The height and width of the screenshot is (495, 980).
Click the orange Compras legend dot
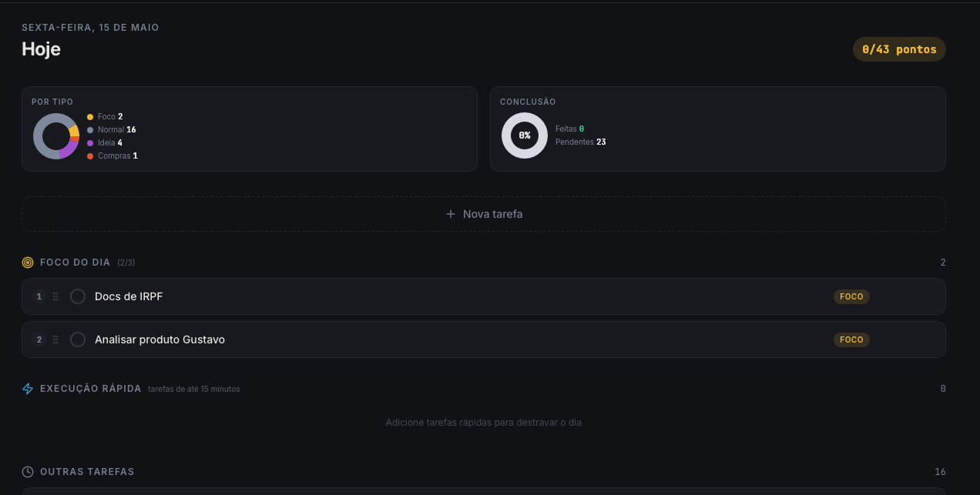(90, 156)
